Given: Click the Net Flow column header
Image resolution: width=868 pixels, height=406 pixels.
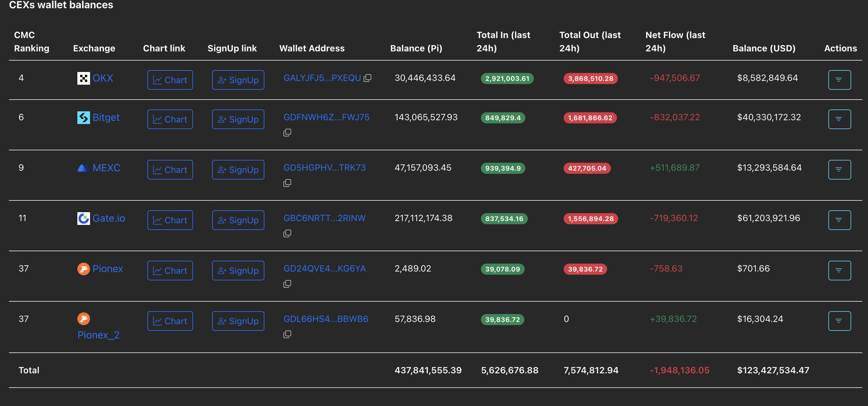Looking at the screenshot, I should (675, 42).
